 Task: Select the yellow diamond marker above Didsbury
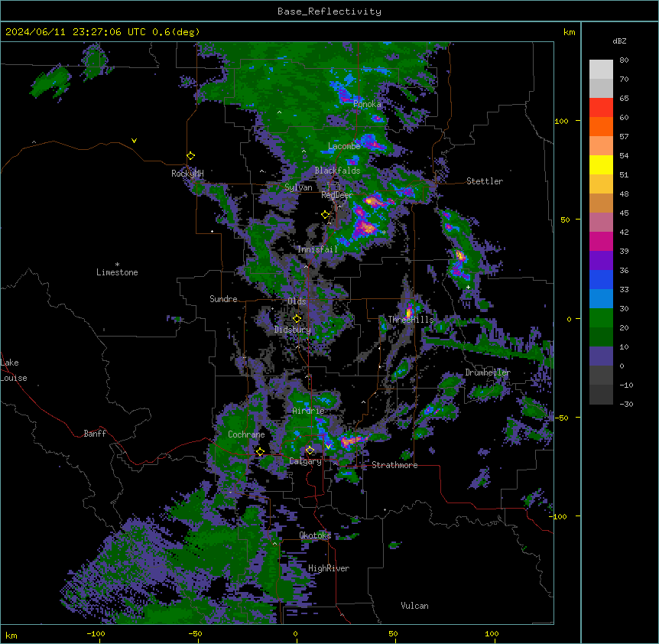297,319
